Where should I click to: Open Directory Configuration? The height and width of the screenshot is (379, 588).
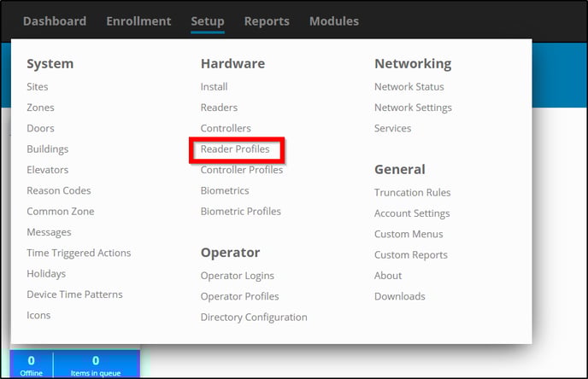[254, 318]
